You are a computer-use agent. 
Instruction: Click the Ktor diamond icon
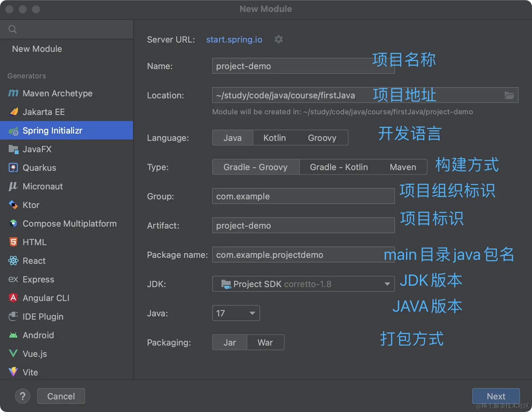(13, 205)
